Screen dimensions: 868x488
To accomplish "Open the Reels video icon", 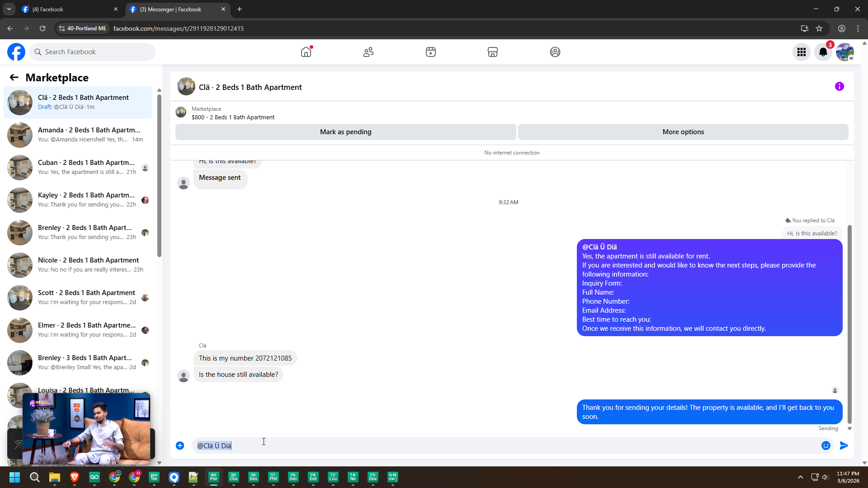I will (431, 52).
